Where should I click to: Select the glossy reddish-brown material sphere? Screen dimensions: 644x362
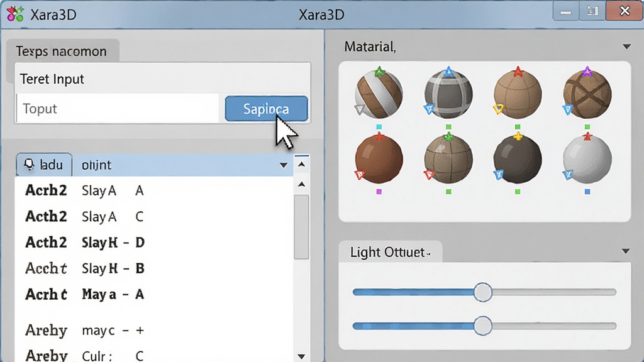pos(379,159)
